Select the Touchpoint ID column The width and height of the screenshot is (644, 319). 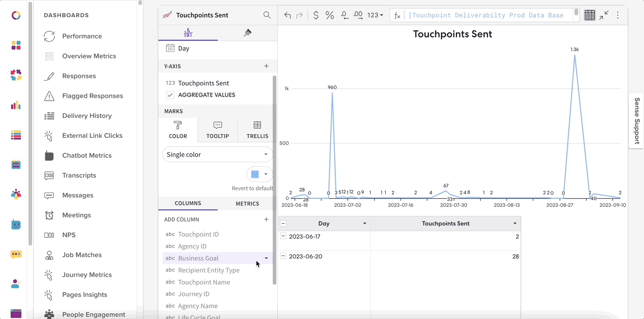(x=199, y=234)
